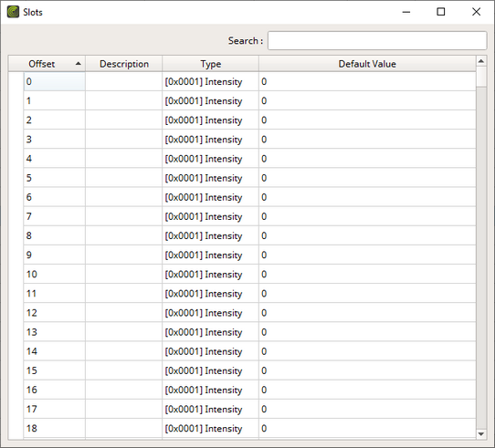Select the Type cell of offset 12
Screen dimensions: 495x448
pyautogui.click(x=211, y=312)
